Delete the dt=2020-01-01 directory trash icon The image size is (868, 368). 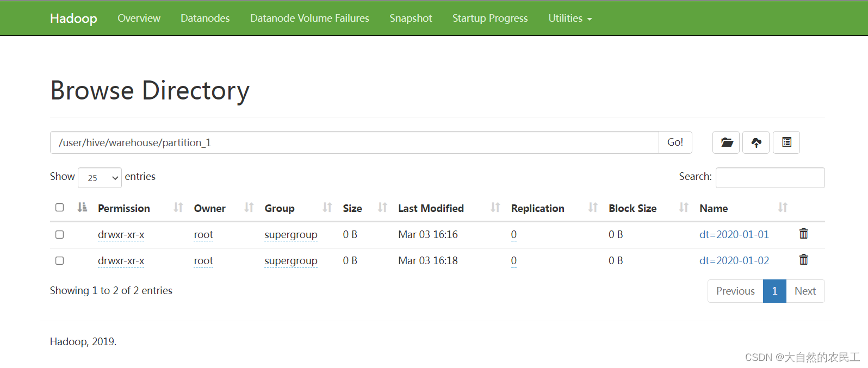click(x=803, y=234)
